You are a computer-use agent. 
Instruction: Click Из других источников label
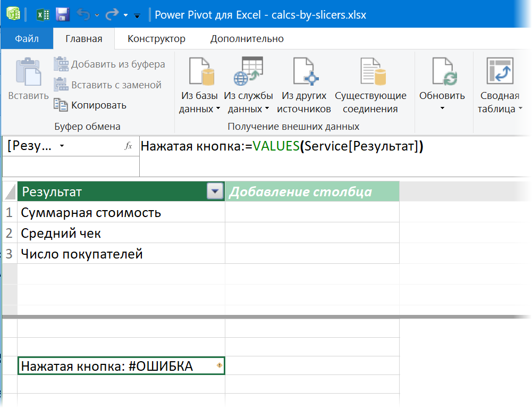pyautogui.click(x=304, y=102)
